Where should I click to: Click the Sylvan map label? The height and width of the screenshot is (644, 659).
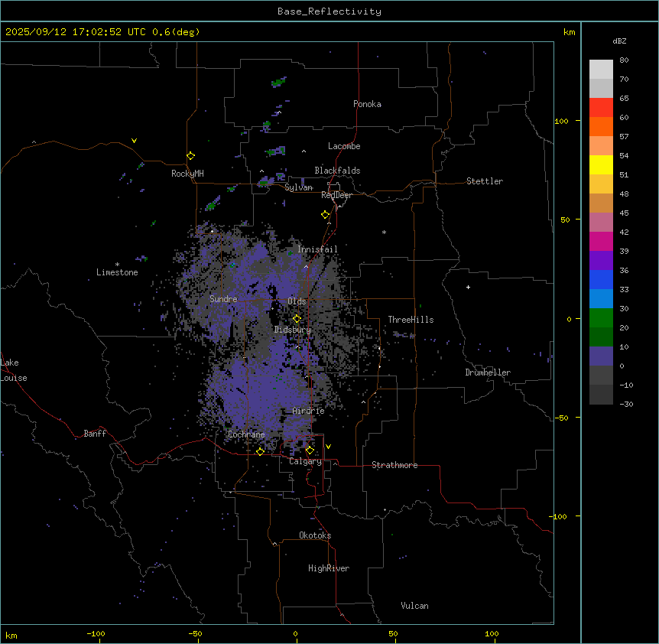298,187
